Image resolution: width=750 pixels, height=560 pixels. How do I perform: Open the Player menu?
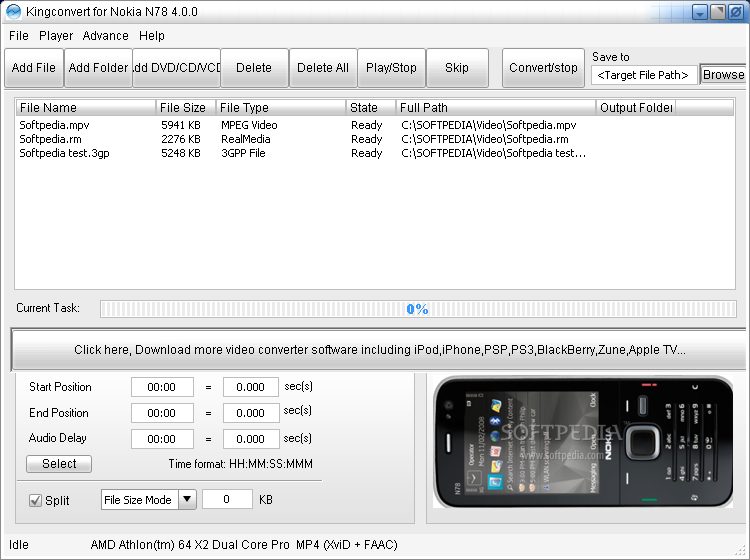click(x=56, y=36)
